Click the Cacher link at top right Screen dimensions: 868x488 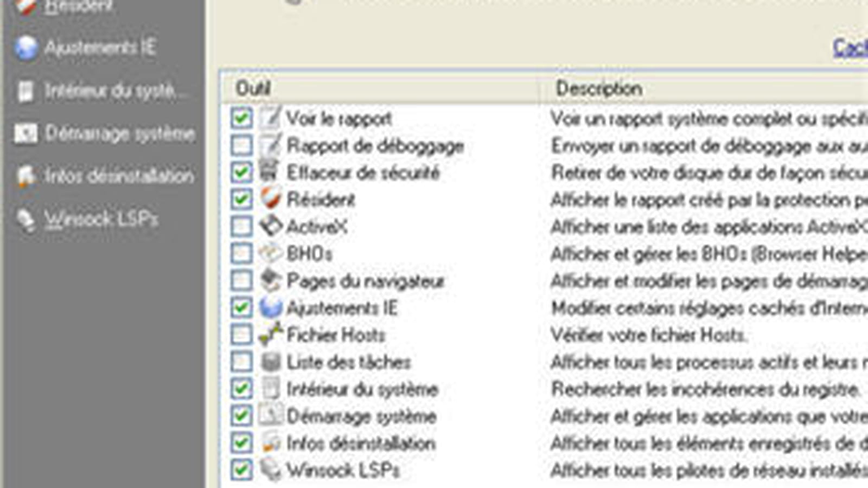851,48
